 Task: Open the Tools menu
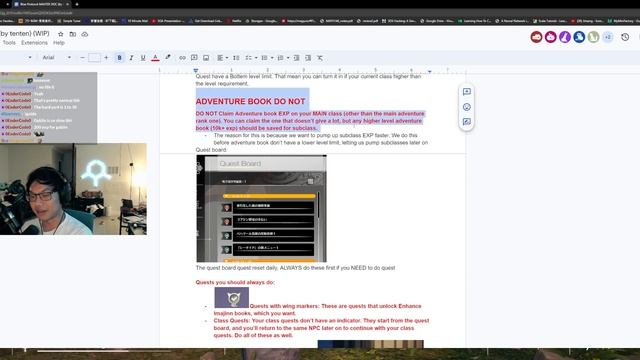[9, 43]
